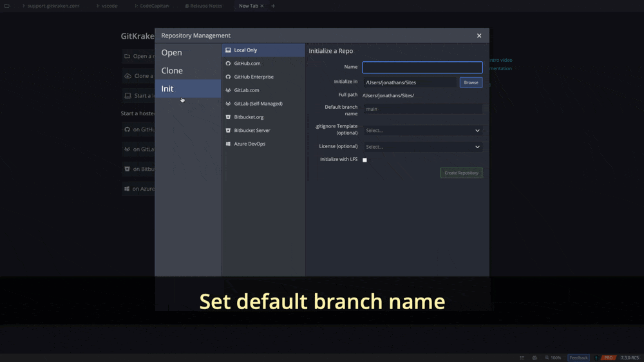Viewport: 644px width, 362px height.
Task: Click 'on Azure' option in background
Action: 139,189
